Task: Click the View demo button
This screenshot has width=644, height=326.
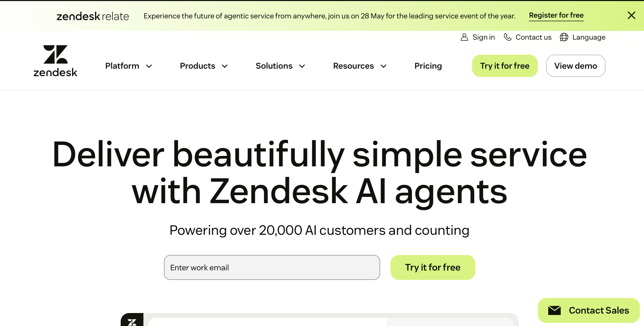Action: point(576,66)
